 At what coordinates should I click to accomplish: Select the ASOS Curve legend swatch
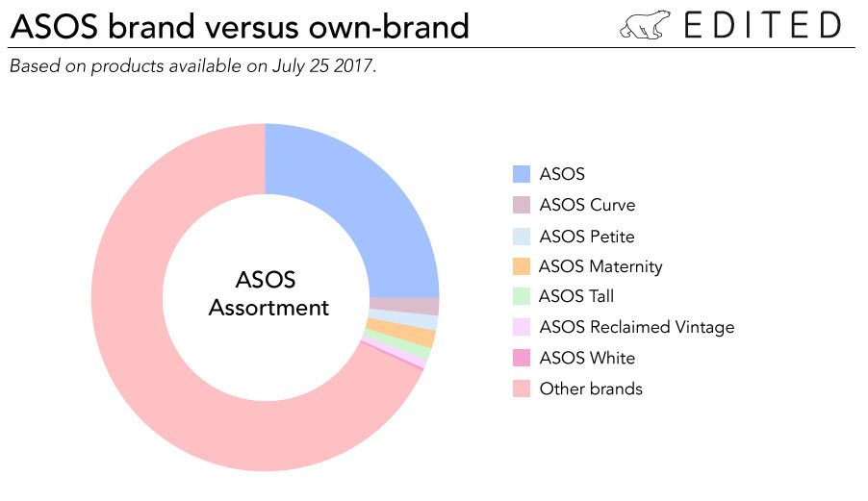coord(522,205)
